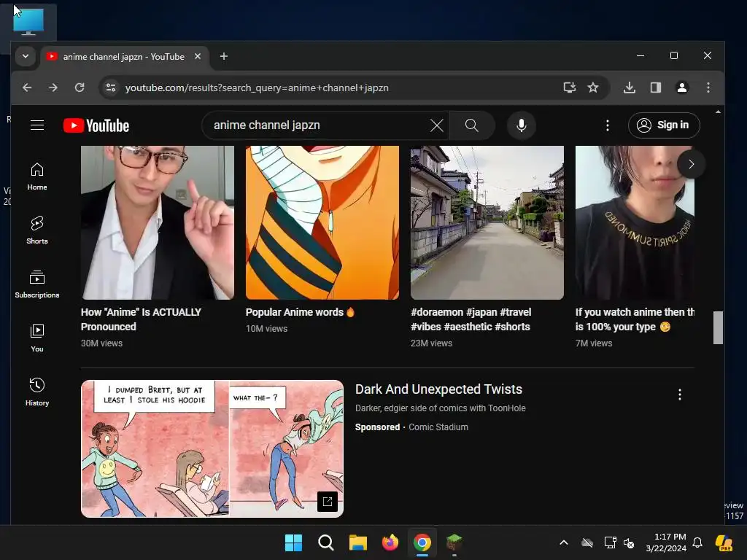This screenshot has height=560, width=747.
Task: Open the cloud sync tray icon
Action: click(587, 542)
